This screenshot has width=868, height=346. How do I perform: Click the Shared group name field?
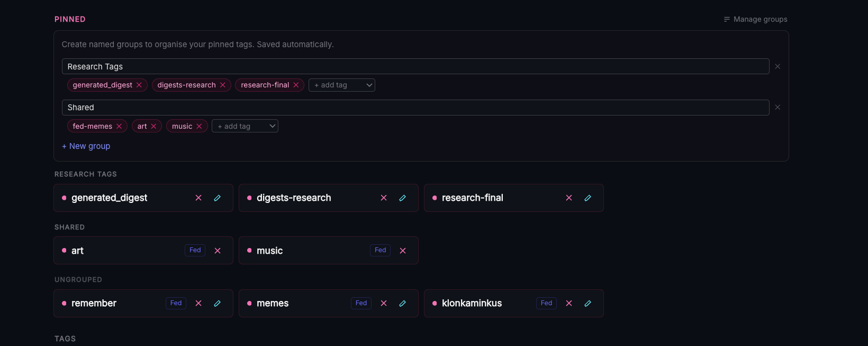pyautogui.click(x=415, y=108)
